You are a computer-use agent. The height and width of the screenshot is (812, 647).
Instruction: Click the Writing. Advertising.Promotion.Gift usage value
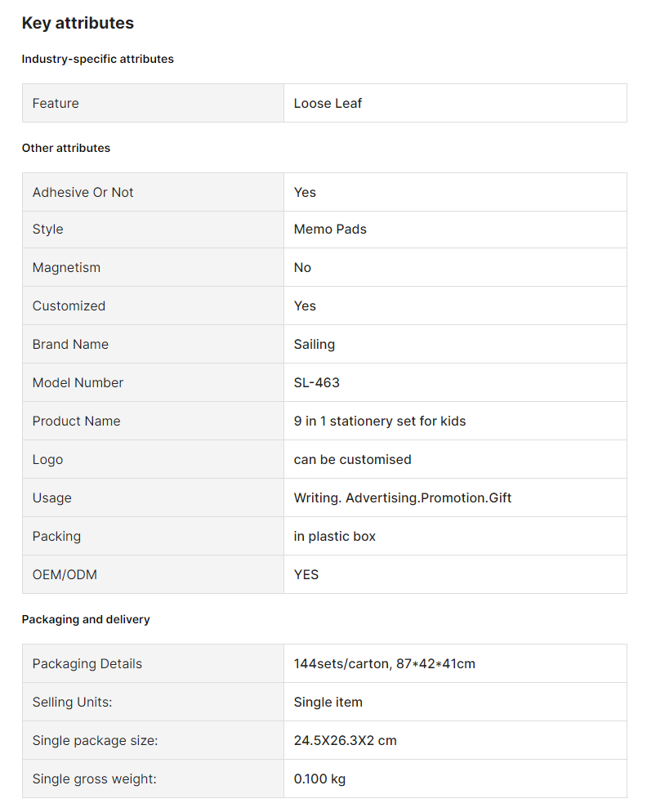point(403,498)
